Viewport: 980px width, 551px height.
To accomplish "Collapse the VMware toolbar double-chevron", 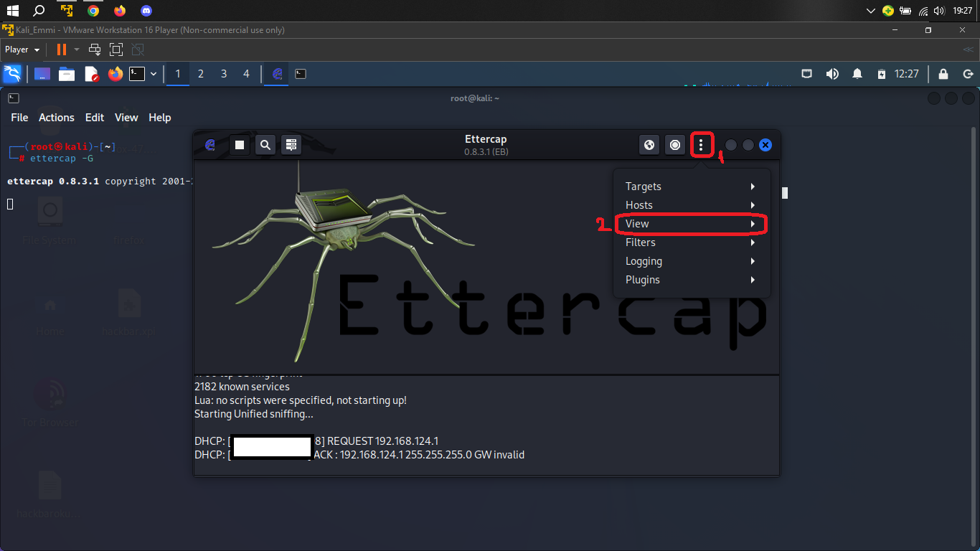I will pyautogui.click(x=968, y=50).
